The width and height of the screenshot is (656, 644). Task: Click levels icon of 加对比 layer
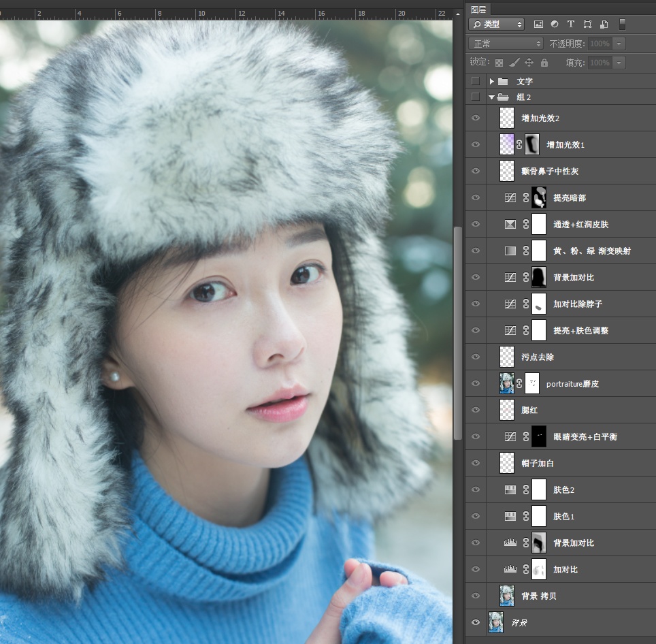click(510, 569)
